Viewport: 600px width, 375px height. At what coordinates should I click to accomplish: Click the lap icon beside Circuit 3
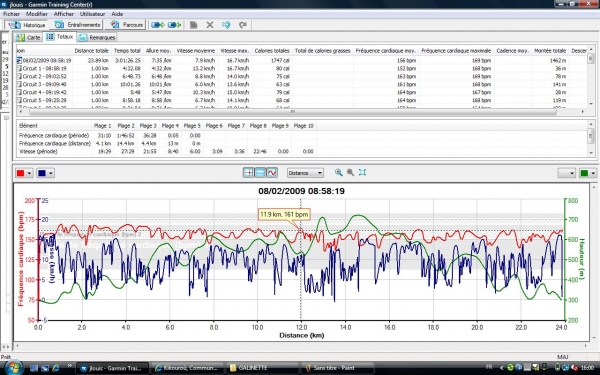[x=19, y=84]
